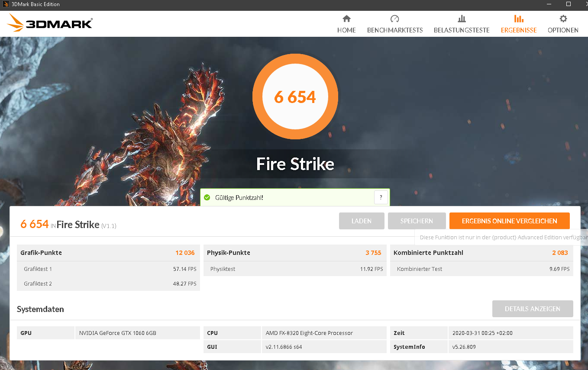Click the Physik-Punkte header
This screenshot has width=588, height=370.
tap(229, 253)
